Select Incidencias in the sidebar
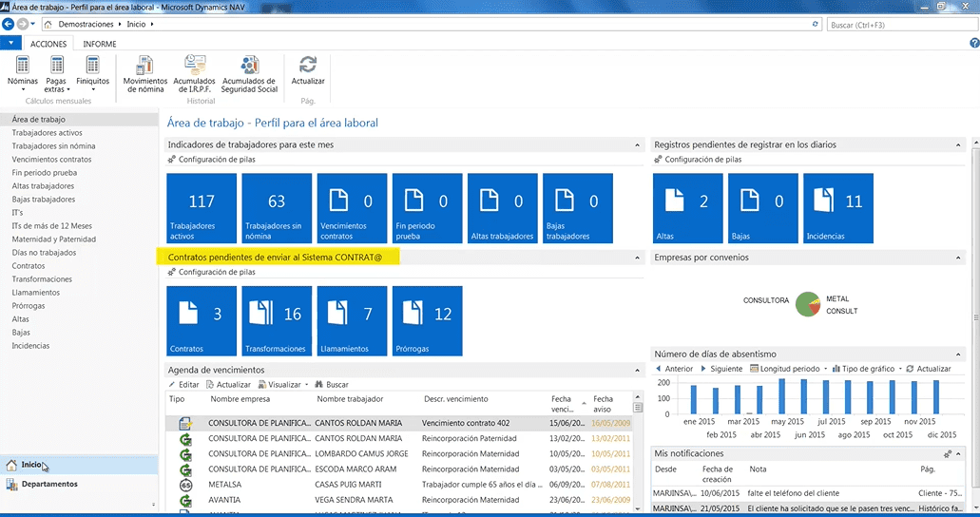Image resolution: width=980 pixels, height=517 pixels. tap(30, 346)
